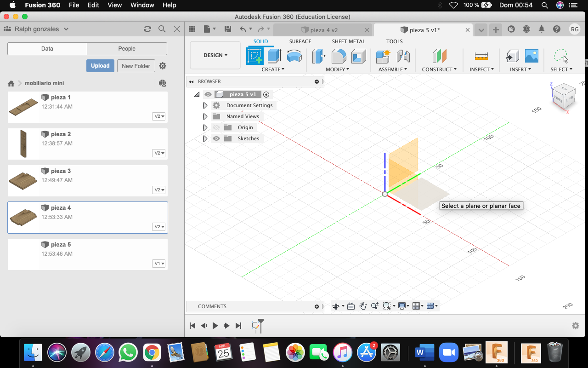Open Safari from the Dock
Screen dimensions: 588x368
104,353
